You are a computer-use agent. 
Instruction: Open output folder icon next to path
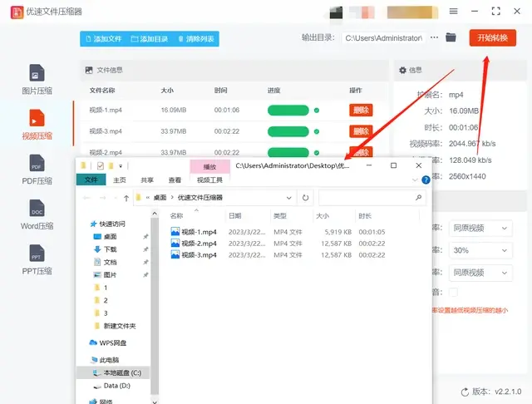click(x=451, y=37)
